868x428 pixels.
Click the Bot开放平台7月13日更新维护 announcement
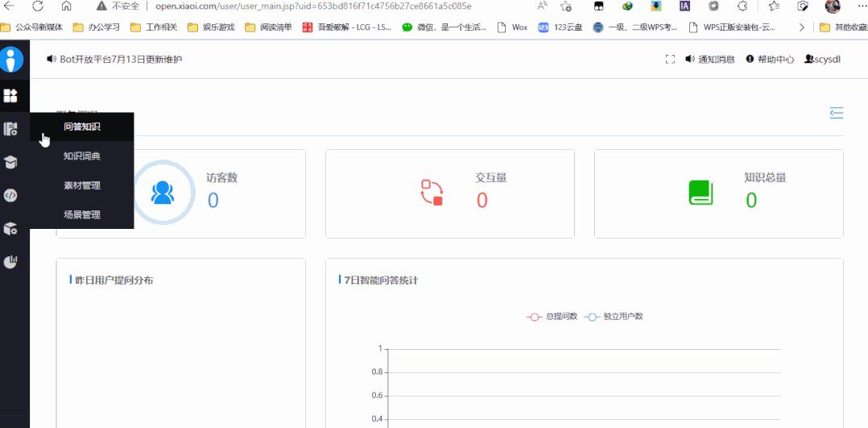(x=114, y=59)
